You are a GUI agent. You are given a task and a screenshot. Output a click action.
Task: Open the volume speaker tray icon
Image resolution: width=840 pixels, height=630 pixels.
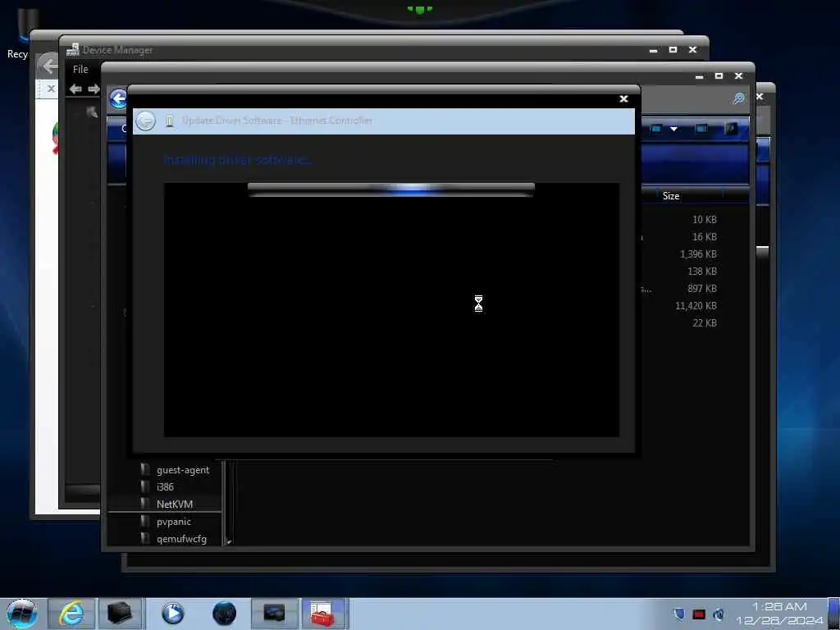pos(719,614)
